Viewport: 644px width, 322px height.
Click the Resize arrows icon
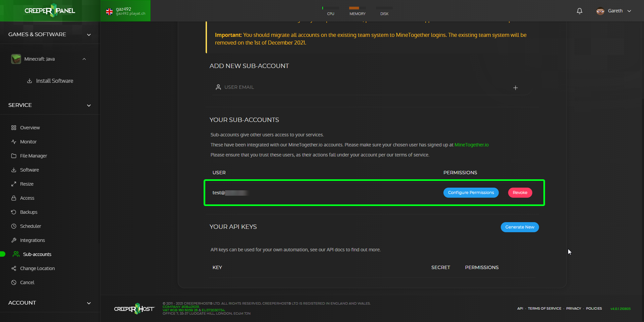(x=14, y=184)
